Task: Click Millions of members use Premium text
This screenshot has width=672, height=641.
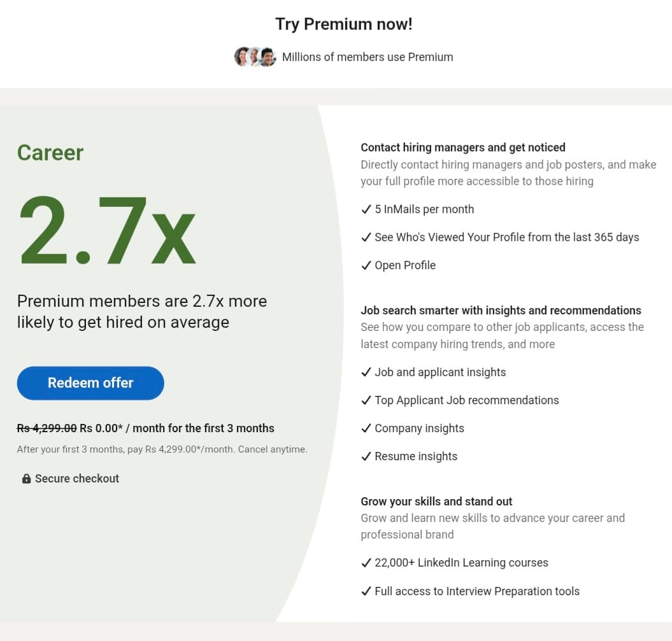Action: click(368, 57)
